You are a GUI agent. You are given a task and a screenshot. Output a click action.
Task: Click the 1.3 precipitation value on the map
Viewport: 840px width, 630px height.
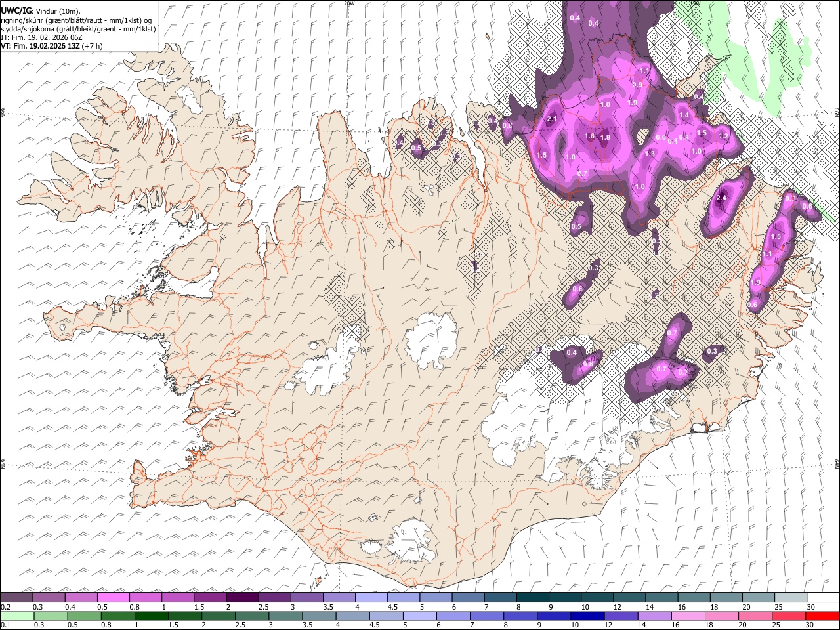pos(650,154)
